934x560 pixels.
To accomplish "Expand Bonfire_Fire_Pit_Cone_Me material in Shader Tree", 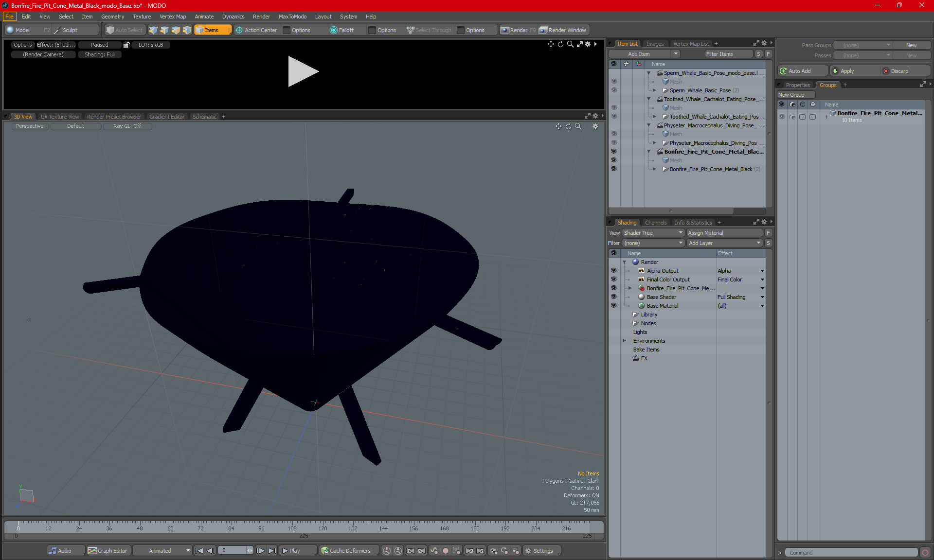I will (630, 288).
